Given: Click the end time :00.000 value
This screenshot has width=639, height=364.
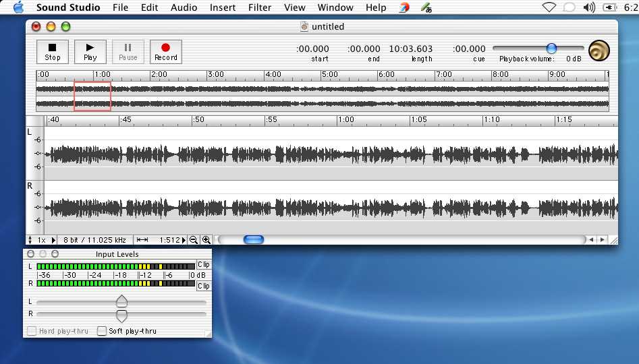Looking at the screenshot, I should [x=364, y=49].
